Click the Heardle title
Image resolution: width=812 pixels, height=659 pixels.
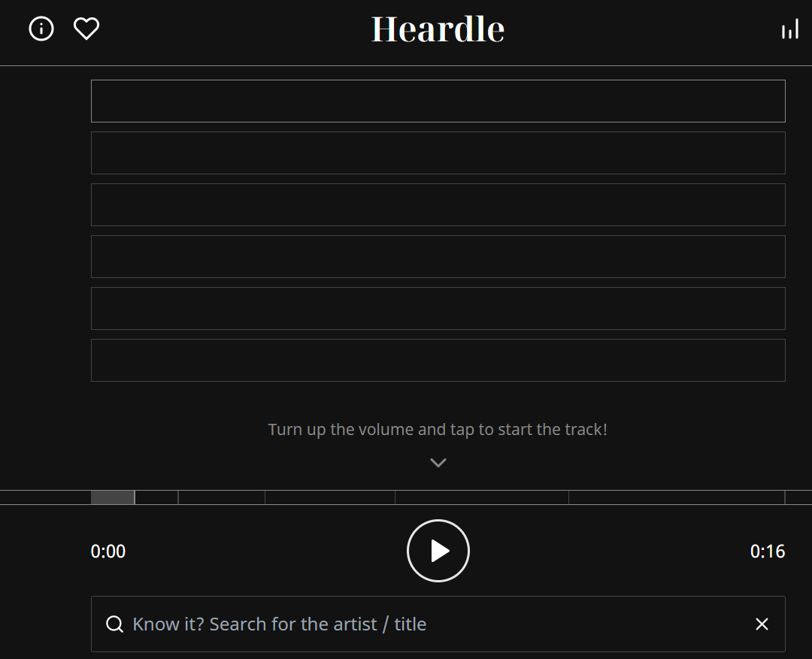pyautogui.click(x=438, y=29)
